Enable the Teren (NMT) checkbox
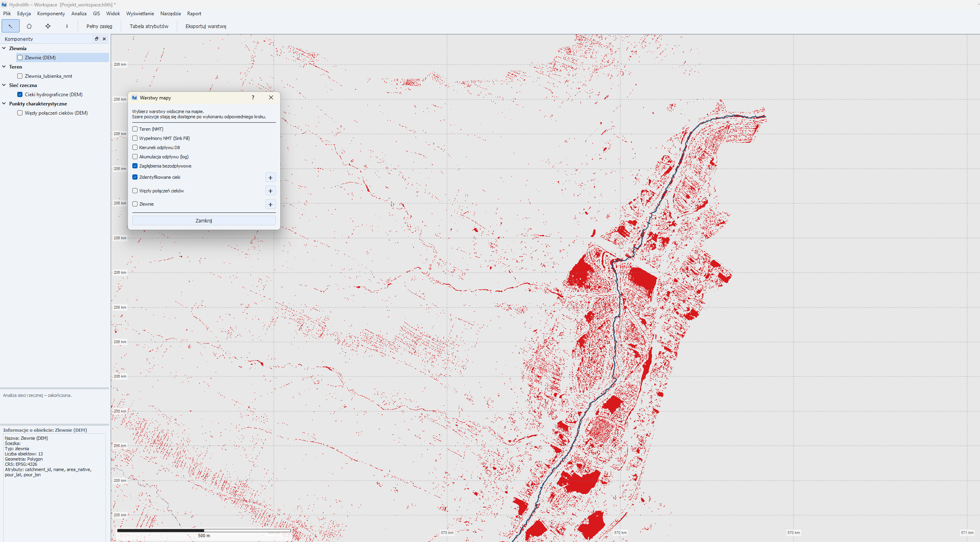 pyautogui.click(x=135, y=129)
